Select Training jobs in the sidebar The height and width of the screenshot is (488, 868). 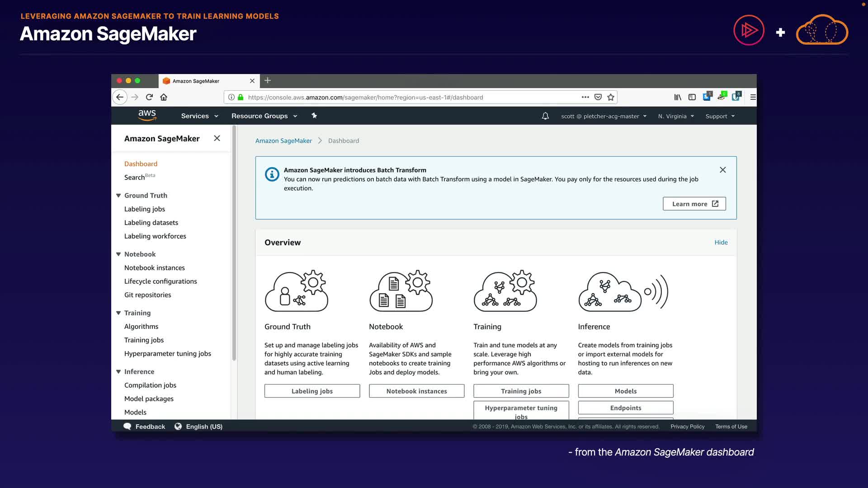(144, 340)
